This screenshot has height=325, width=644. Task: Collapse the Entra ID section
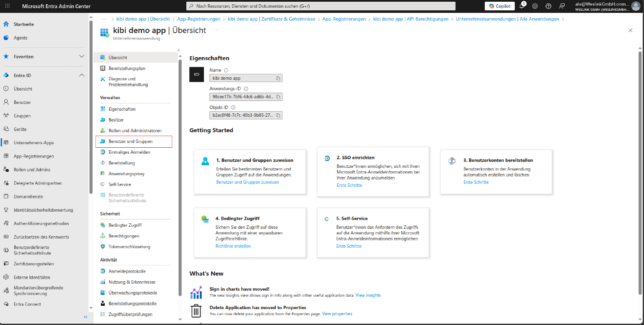click(x=82, y=75)
